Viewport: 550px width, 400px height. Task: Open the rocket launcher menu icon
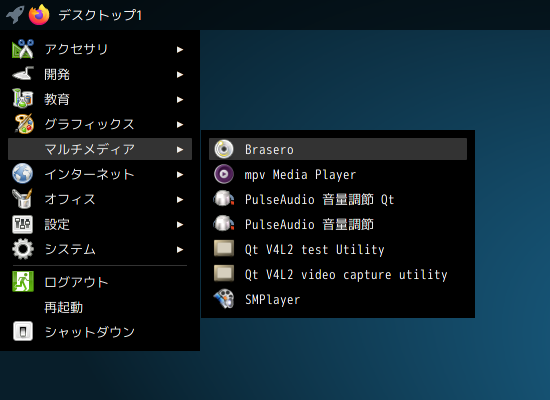[x=15, y=15]
